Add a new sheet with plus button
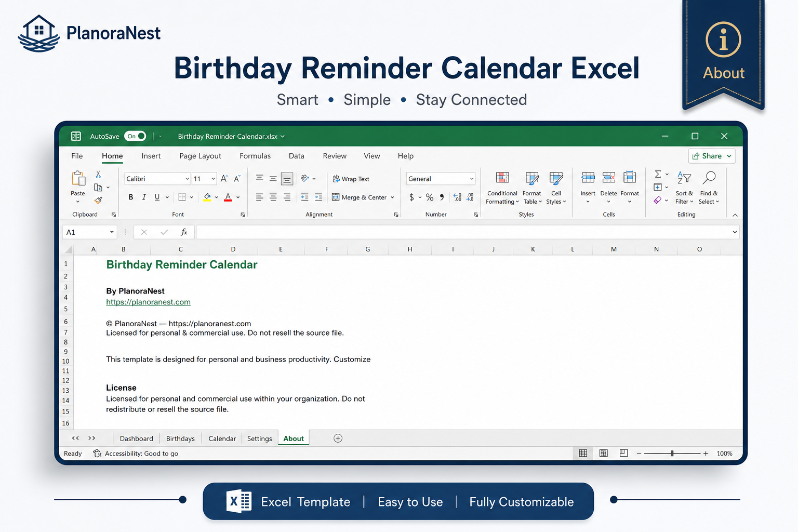This screenshot has height=532, width=798. (338, 438)
